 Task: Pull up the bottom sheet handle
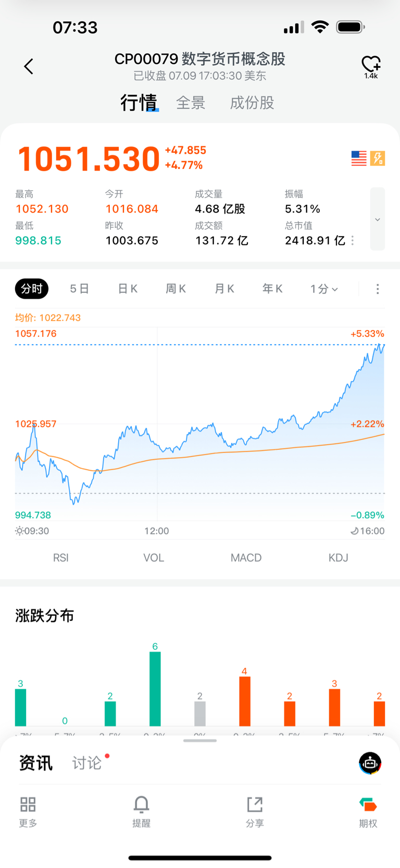(x=200, y=740)
